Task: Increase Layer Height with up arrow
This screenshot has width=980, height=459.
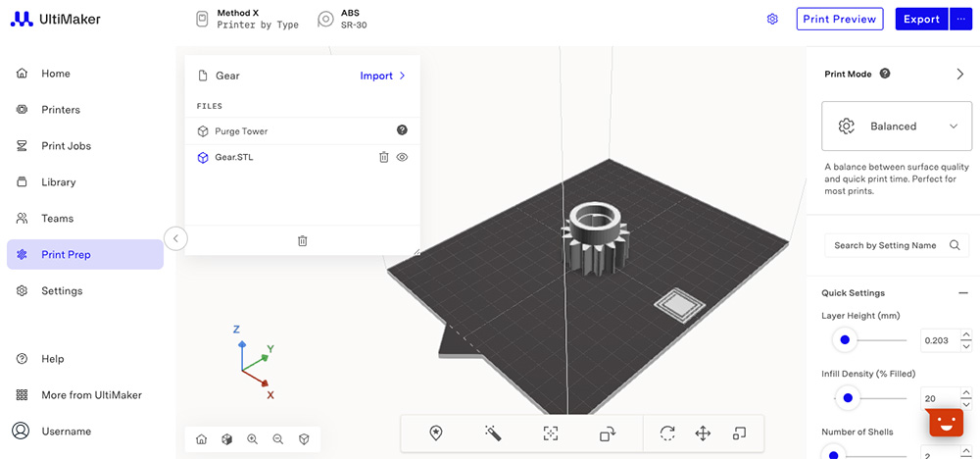Action: tap(966, 335)
